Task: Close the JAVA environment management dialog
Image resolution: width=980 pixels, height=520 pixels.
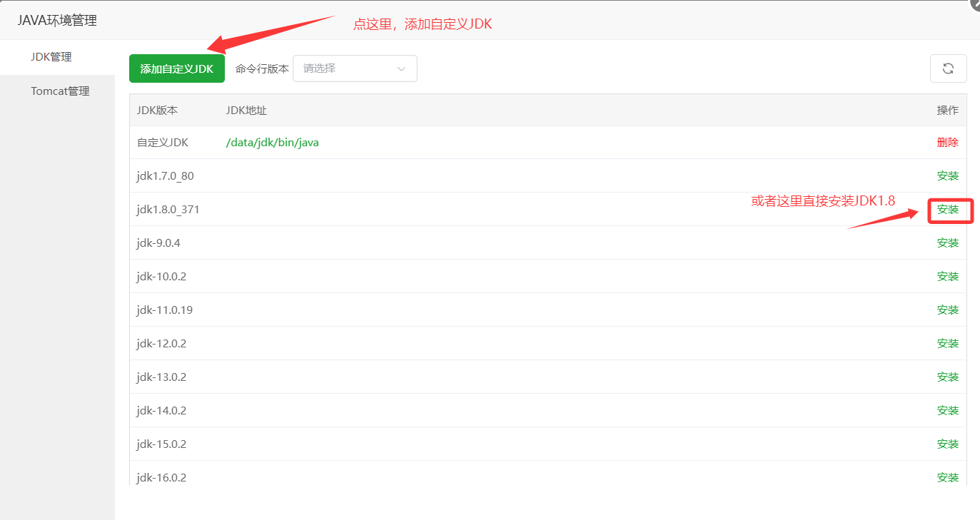Action: tap(975, 4)
